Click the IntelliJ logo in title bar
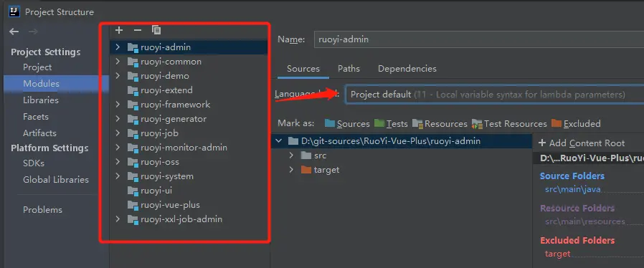The width and height of the screenshot is (644, 268). 14,12
